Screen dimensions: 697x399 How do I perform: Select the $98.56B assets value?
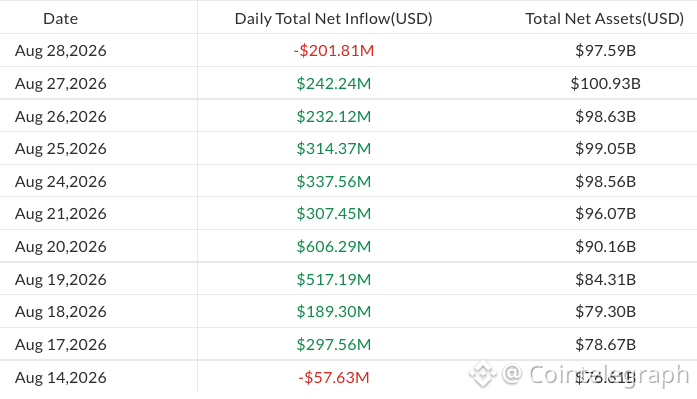pos(605,181)
